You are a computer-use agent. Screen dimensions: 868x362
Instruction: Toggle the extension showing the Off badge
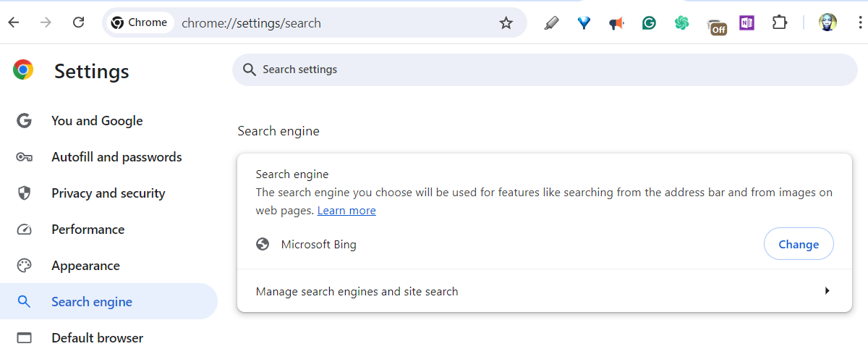pyautogui.click(x=715, y=25)
